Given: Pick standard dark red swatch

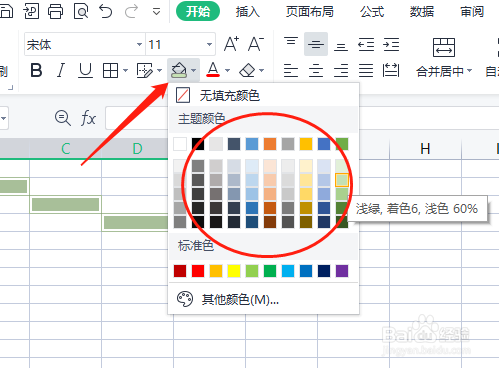Looking at the screenshot, I should [180, 271].
